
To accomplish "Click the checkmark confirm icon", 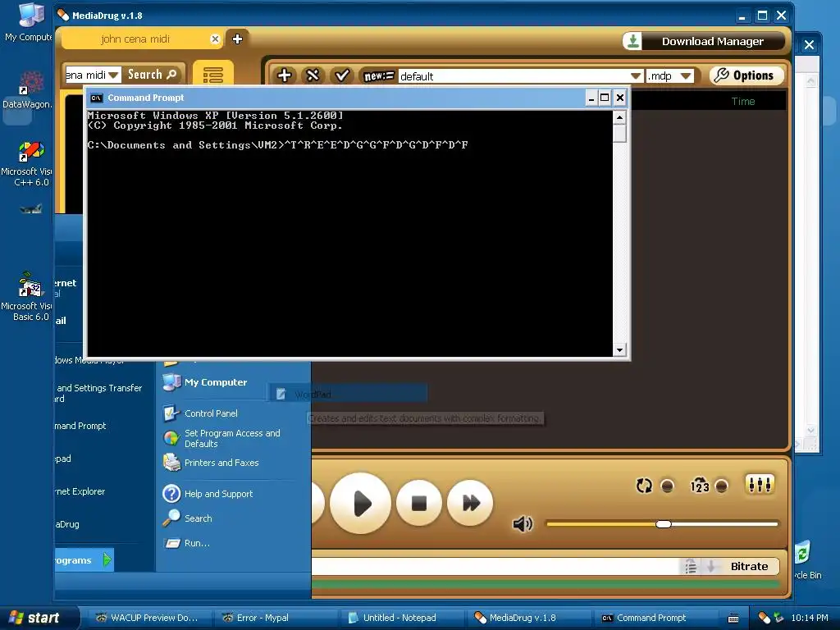I will 342,75.
